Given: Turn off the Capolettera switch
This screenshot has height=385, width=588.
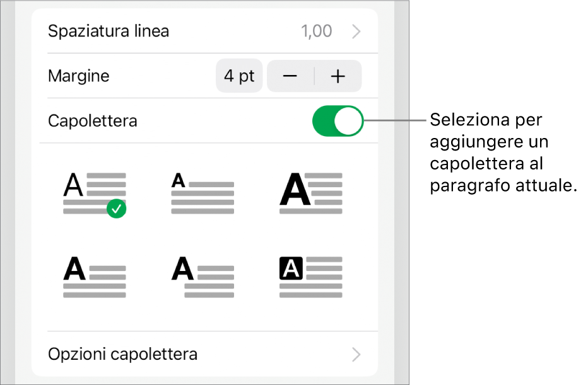Looking at the screenshot, I should [x=338, y=120].
